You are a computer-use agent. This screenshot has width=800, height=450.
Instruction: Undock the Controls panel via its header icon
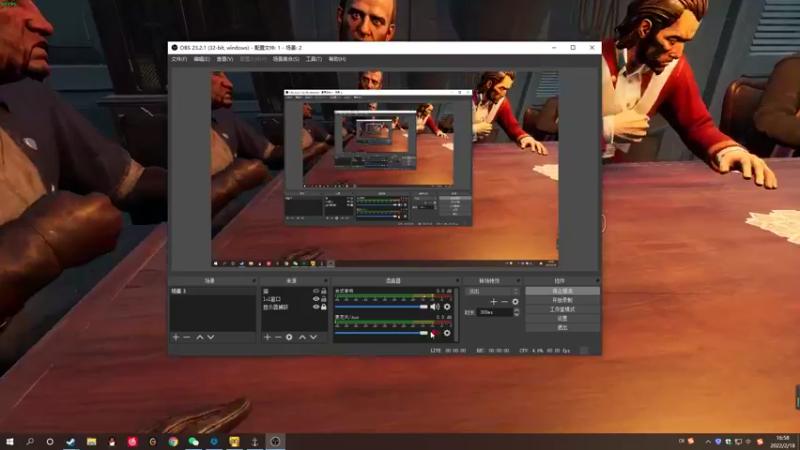597,281
